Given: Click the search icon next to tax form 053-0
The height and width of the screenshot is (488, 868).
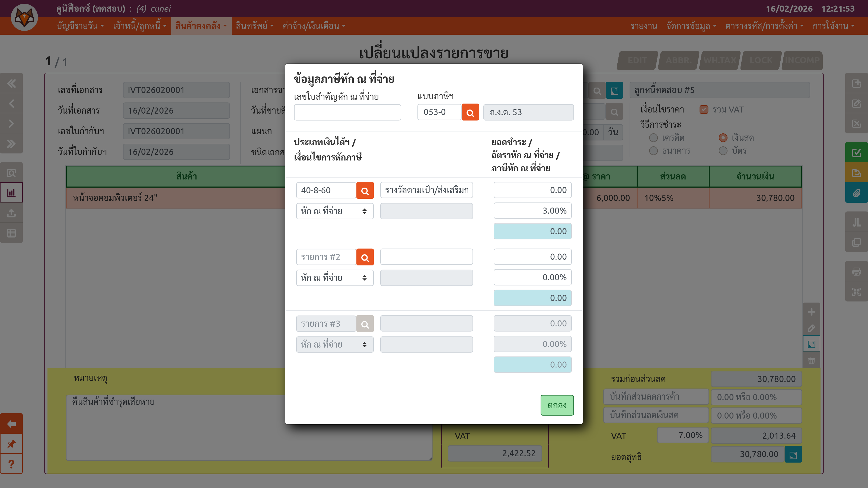Looking at the screenshot, I should coord(470,113).
